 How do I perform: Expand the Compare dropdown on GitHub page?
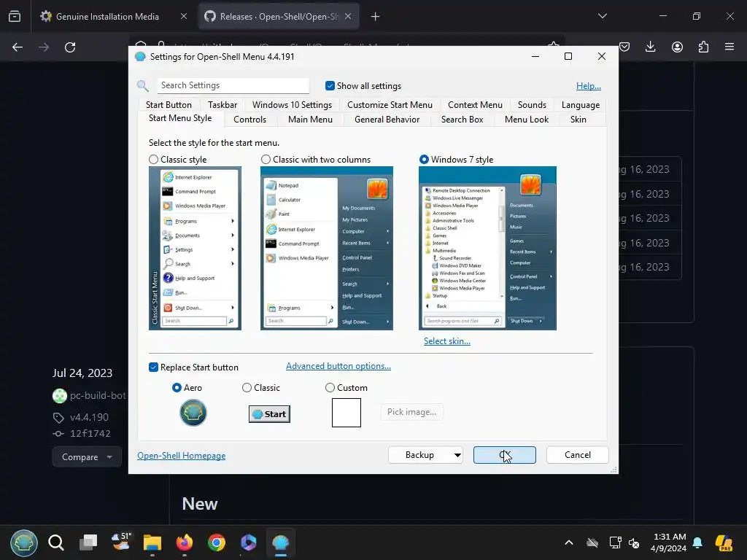pos(88,456)
